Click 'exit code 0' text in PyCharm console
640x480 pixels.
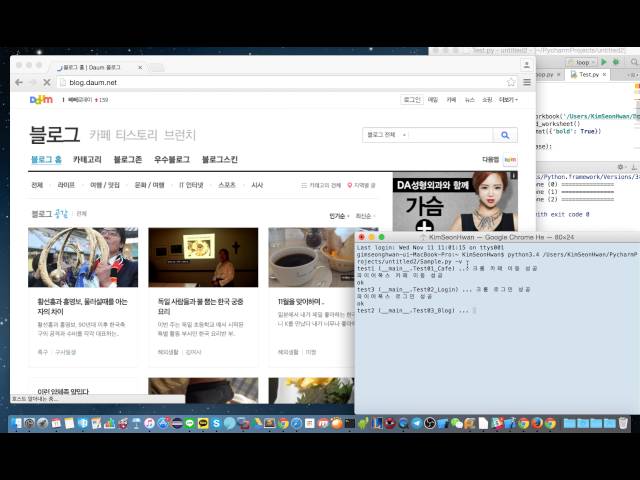(x=568, y=214)
